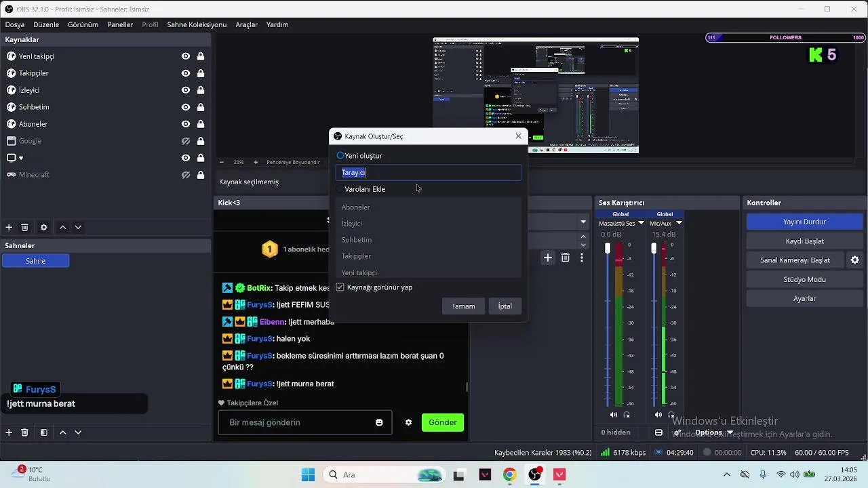Image resolution: width=868 pixels, height=488 pixels.
Task: Toggle audio monitoring icon for Masaüstü Ses
Action: [627, 415]
